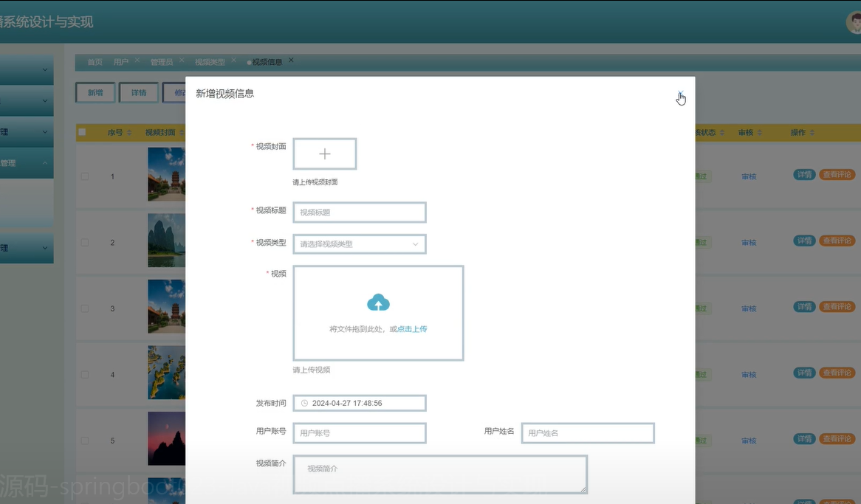Click the 审核 link in row 5

click(749, 441)
